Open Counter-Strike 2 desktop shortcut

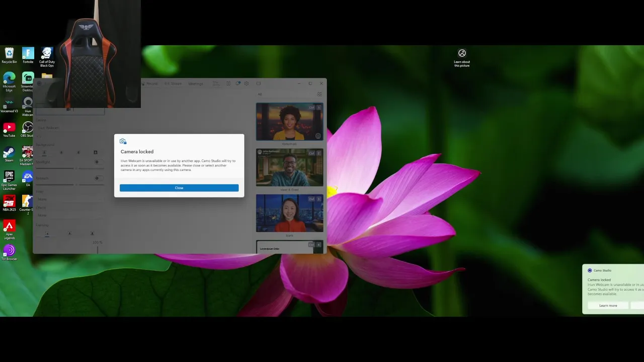28,205
